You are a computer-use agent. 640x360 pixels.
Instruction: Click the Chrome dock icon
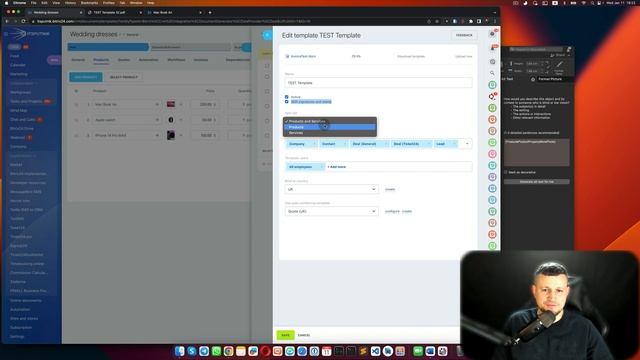[x=229, y=351]
